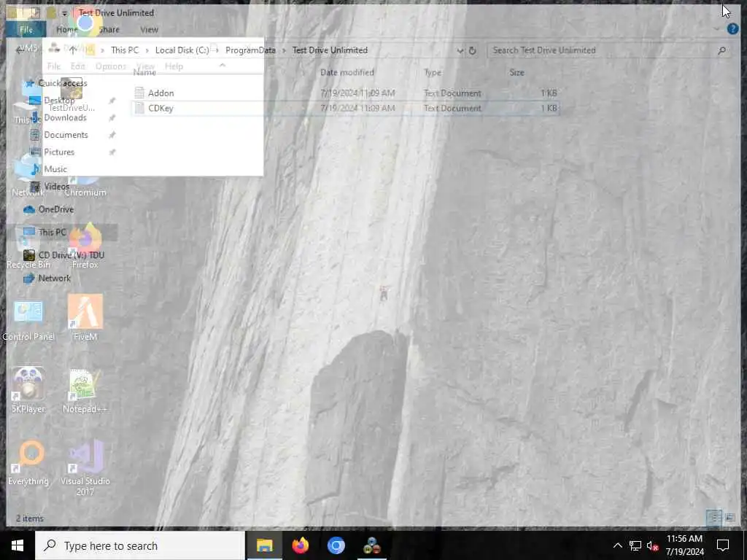The image size is (747, 560).
Task: Sort files by Type column
Action: click(x=433, y=72)
